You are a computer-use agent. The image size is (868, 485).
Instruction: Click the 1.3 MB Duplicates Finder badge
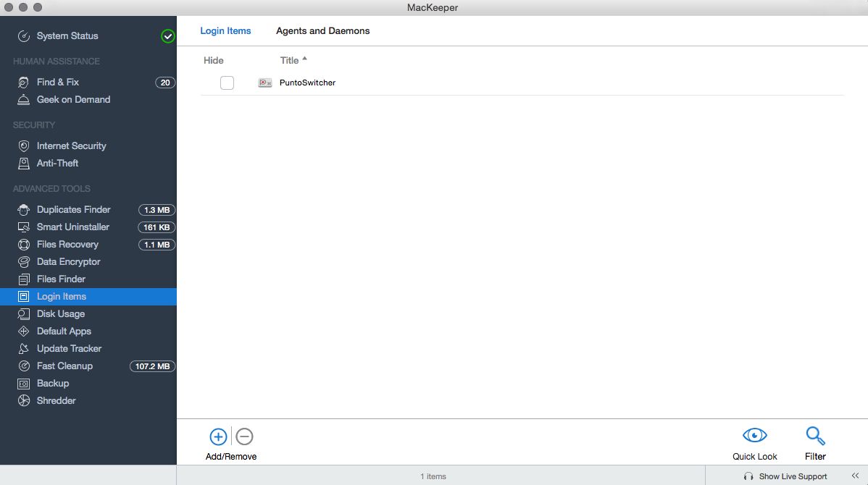[x=157, y=210]
